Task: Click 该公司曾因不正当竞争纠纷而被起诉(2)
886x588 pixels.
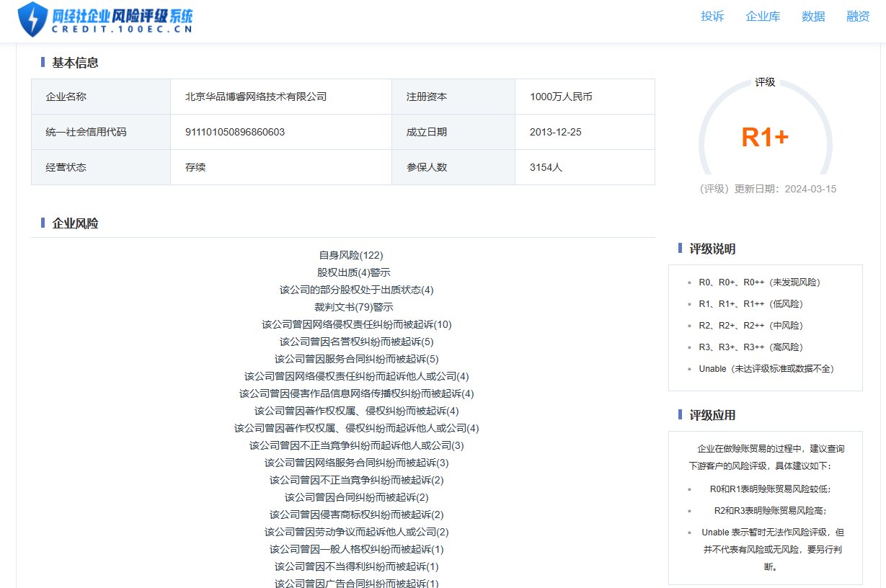Action: coord(357,480)
